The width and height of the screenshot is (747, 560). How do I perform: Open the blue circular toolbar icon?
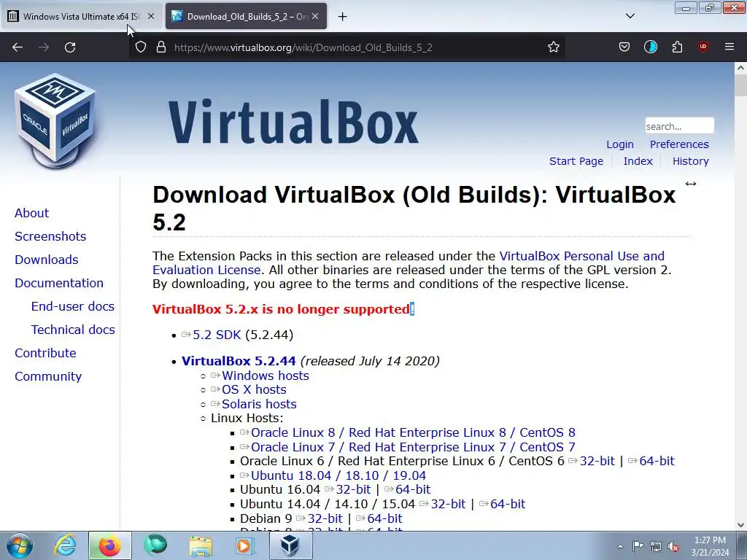tap(650, 47)
